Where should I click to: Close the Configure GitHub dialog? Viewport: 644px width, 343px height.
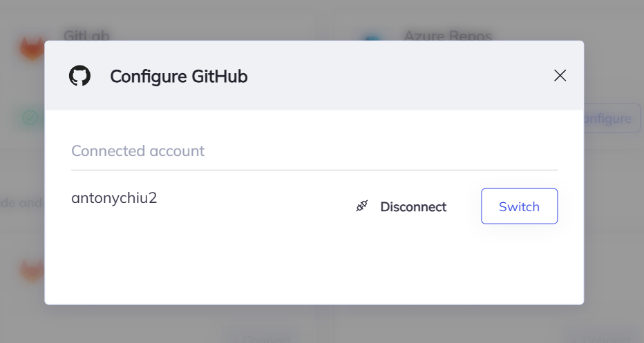click(x=560, y=76)
